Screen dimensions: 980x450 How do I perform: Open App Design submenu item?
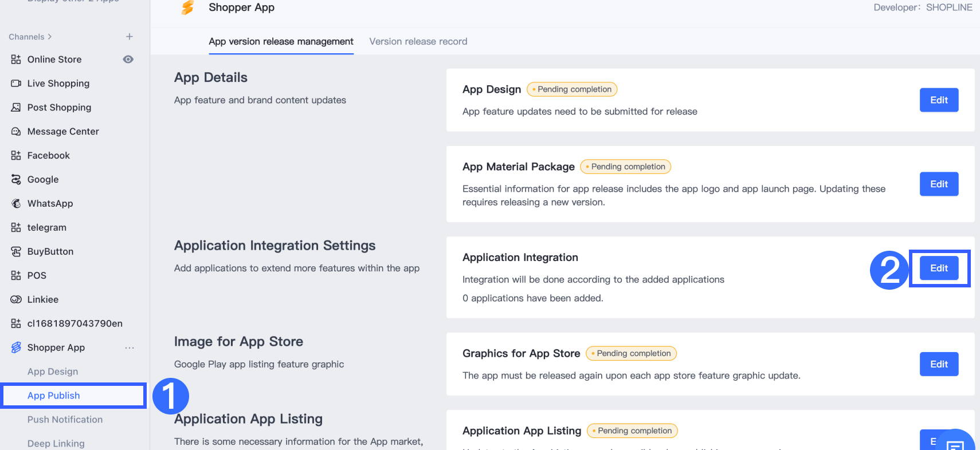click(x=53, y=372)
